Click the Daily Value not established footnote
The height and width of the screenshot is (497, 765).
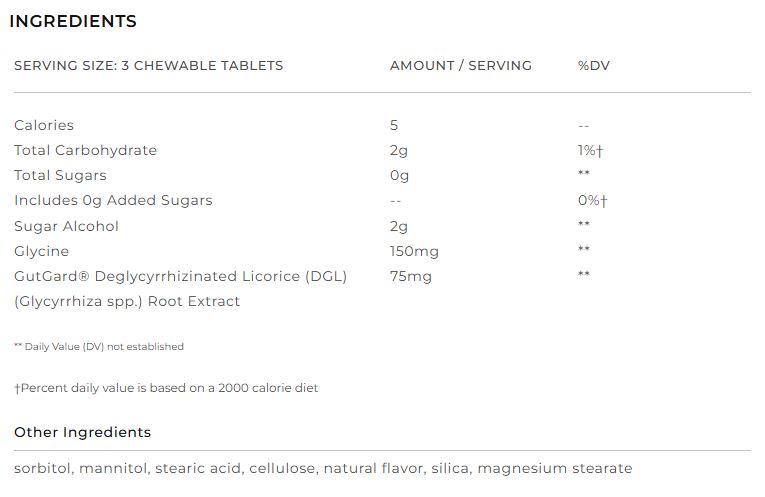99,347
